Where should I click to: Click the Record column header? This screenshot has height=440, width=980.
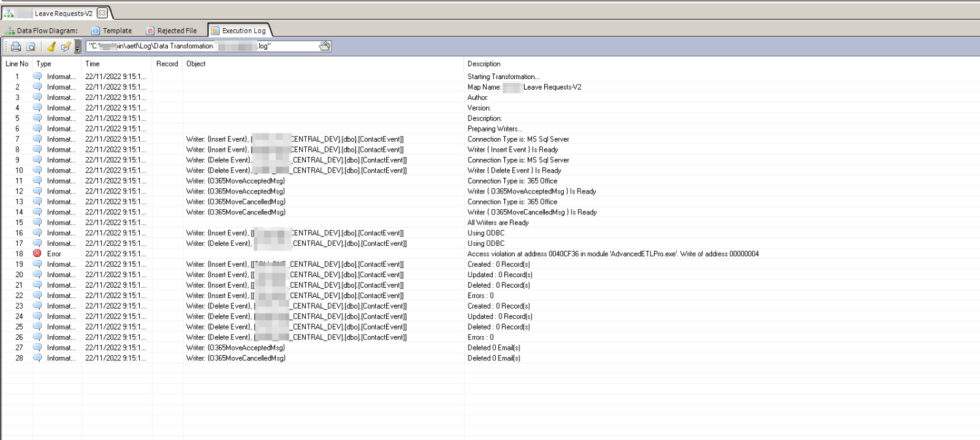(167, 64)
